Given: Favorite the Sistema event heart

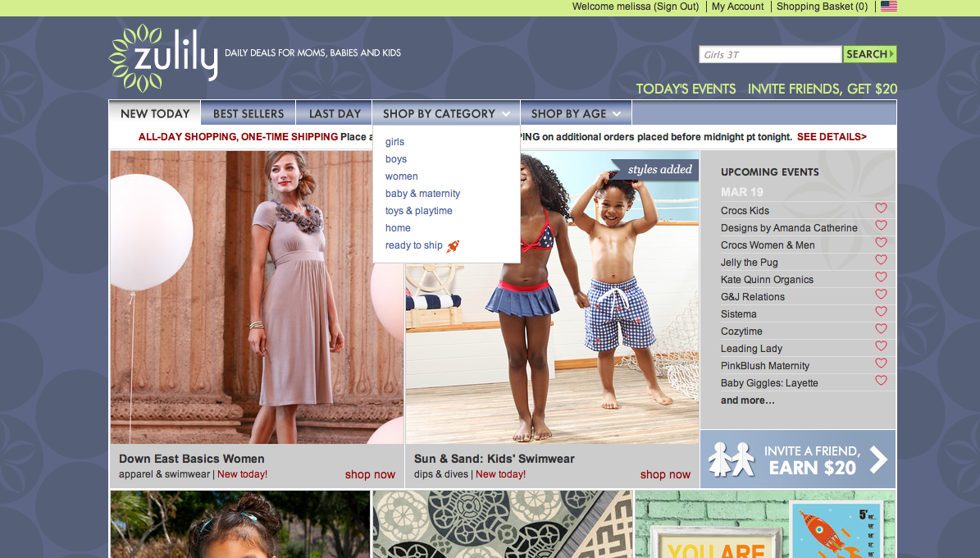Looking at the screenshot, I should tap(882, 312).
